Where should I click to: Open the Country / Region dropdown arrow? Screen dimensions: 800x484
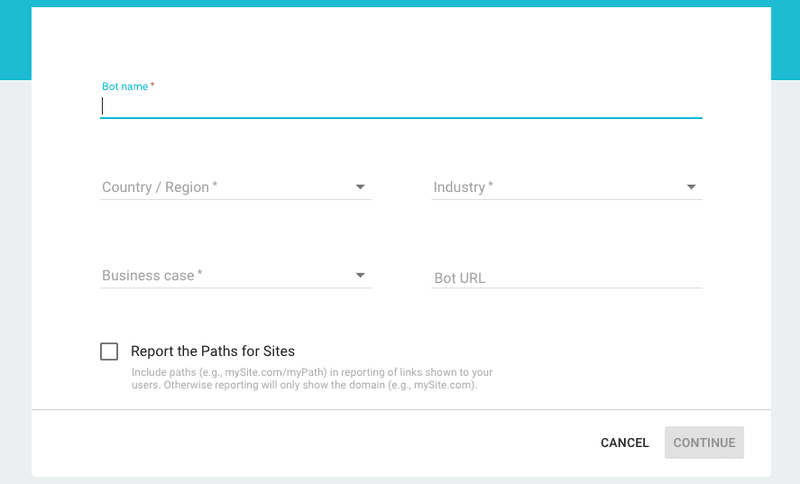pos(360,187)
